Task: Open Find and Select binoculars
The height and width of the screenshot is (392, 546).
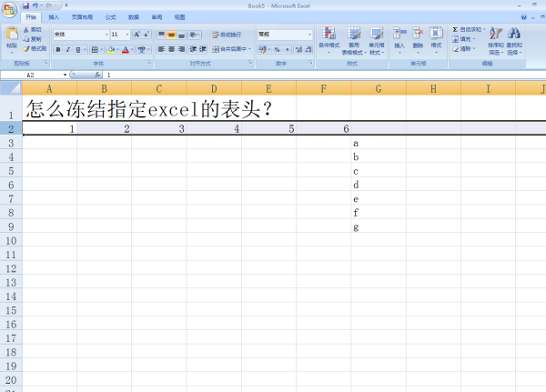Action: (x=514, y=40)
